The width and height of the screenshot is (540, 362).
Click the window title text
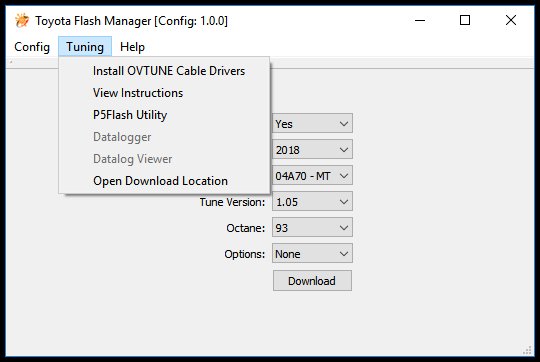[x=131, y=21]
